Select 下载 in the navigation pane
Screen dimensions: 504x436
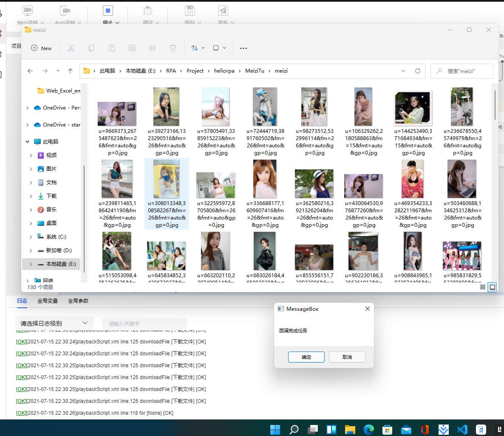coord(51,196)
